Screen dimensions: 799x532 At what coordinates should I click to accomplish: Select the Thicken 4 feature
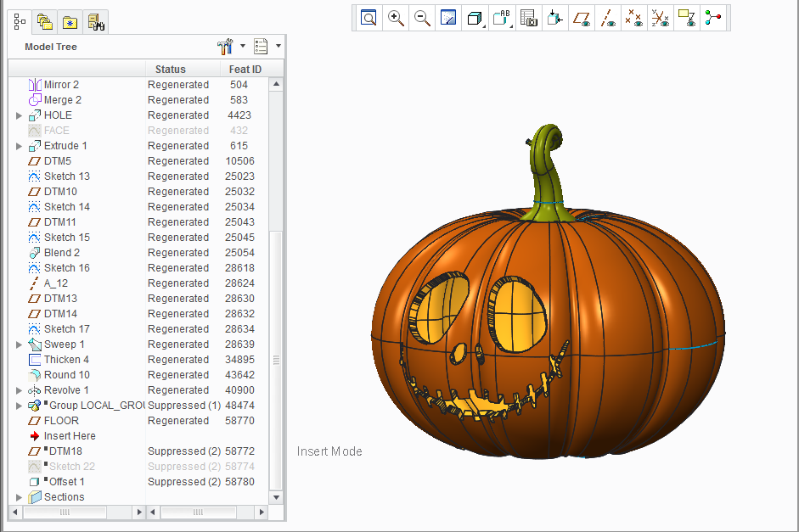coord(66,360)
